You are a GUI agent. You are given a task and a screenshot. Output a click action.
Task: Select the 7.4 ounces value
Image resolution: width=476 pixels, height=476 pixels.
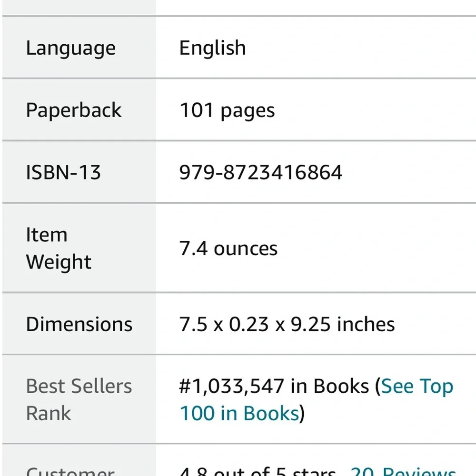pos(228,248)
